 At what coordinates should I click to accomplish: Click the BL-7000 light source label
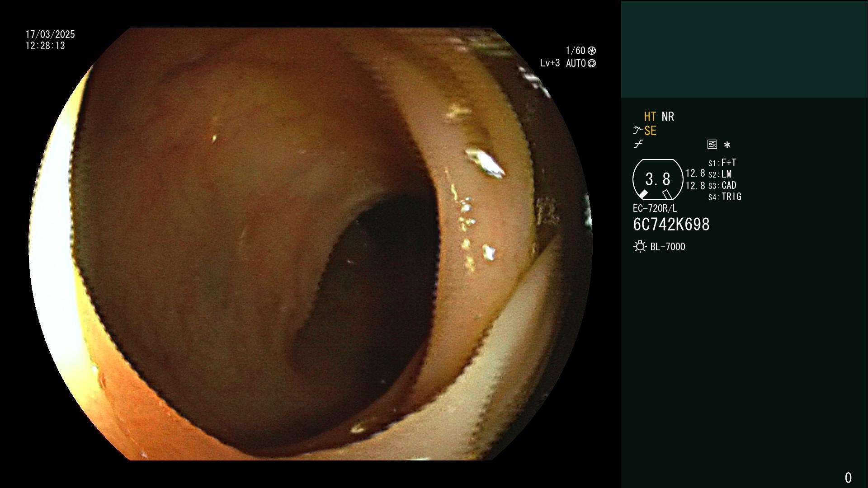(668, 247)
